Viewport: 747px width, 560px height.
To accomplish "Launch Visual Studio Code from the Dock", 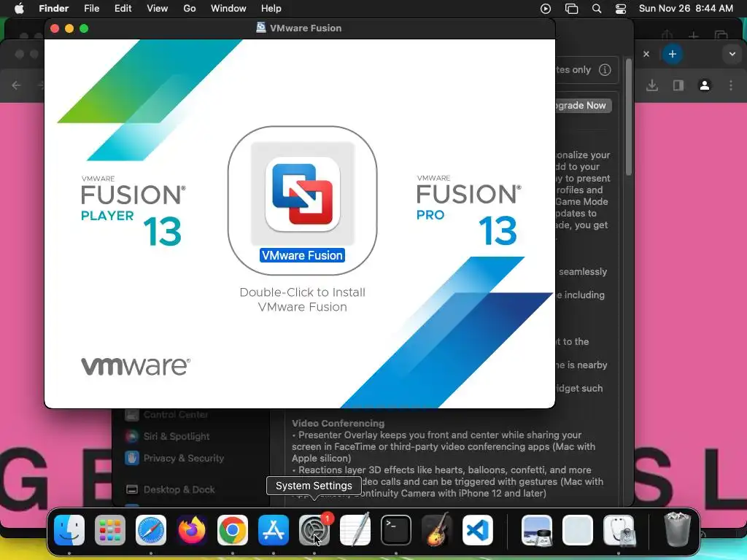I will click(478, 530).
